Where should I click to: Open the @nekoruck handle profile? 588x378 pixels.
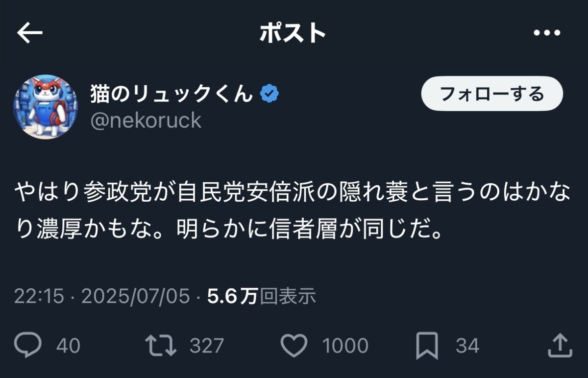[x=146, y=120]
